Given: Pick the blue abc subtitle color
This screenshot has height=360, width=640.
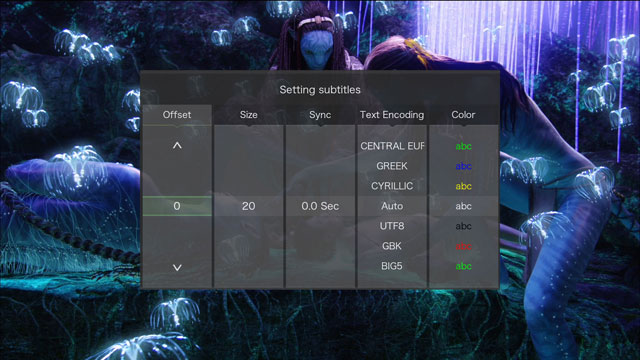Looking at the screenshot, I should [463, 166].
